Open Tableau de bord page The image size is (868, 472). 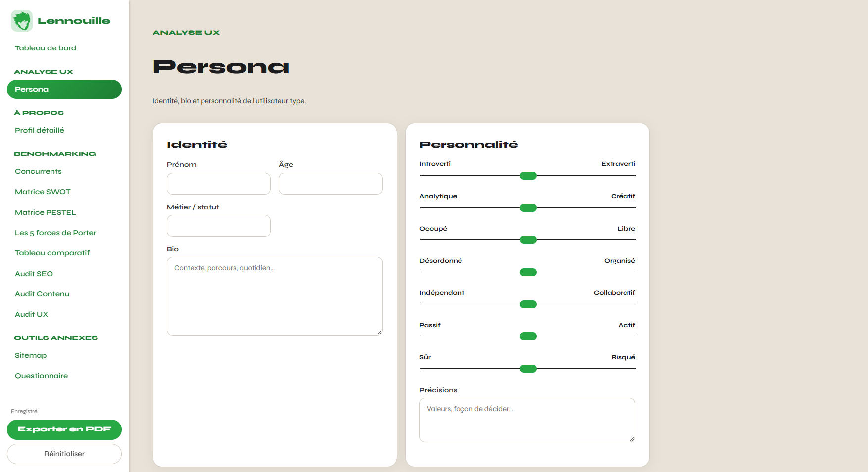46,48
